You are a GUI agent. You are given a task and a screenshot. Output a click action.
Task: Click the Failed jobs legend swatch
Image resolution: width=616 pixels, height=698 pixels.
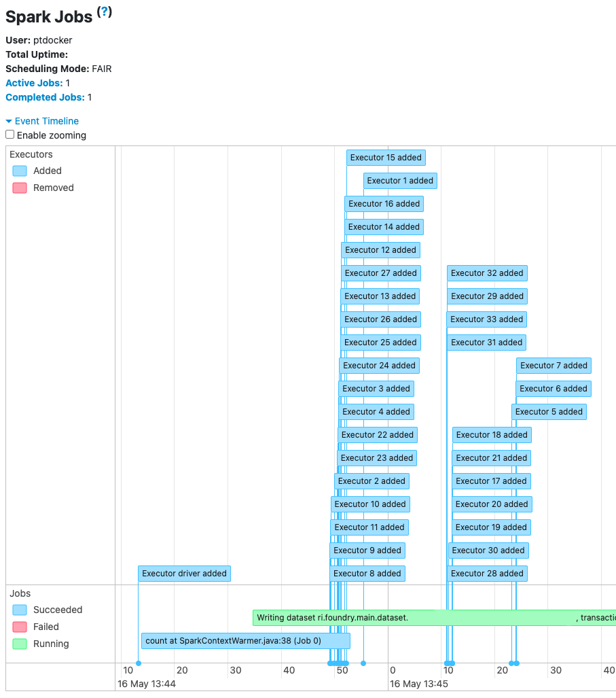[20, 627]
